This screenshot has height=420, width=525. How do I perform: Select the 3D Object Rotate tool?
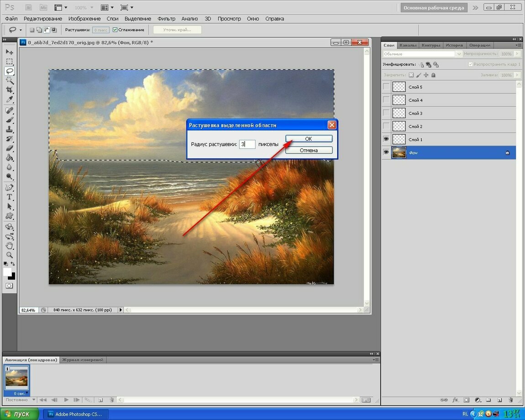(10, 227)
